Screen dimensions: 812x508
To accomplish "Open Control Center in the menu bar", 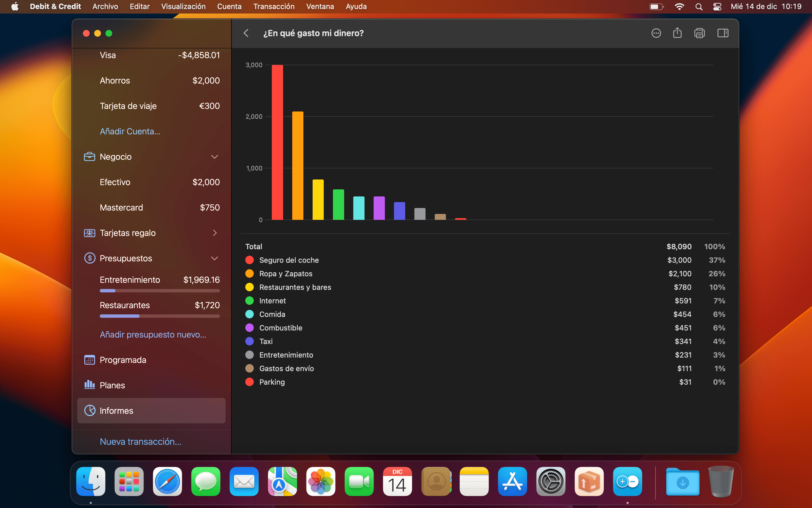I will (x=717, y=6).
